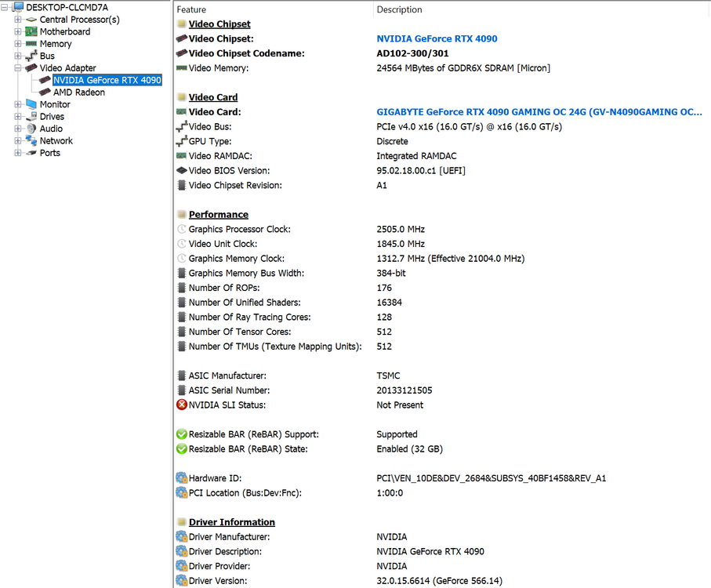Click the Video Chipset section heading
The width and height of the screenshot is (711, 588).
[x=219, y=24]
